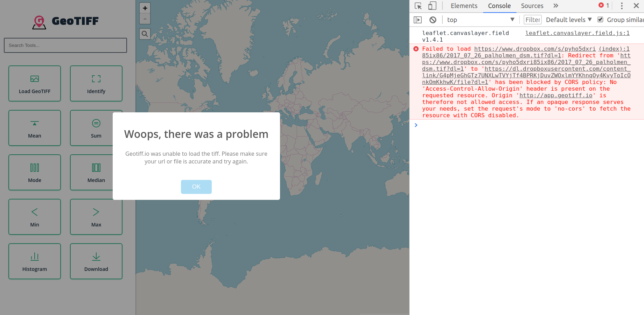The image size is (644, 315).
Task: Select the Sum tool
Action: click(x=92, y=128)
